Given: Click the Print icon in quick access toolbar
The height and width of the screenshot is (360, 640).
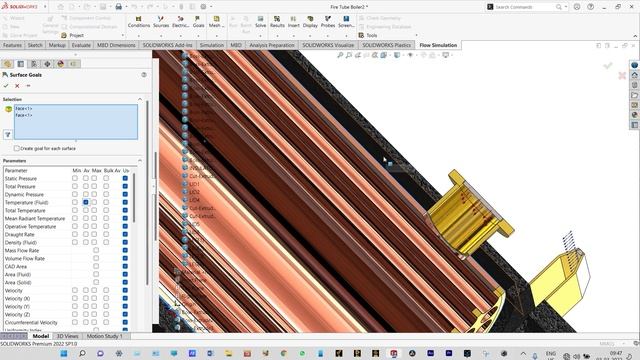Looking at the screenshot, I should coord(118,7).
